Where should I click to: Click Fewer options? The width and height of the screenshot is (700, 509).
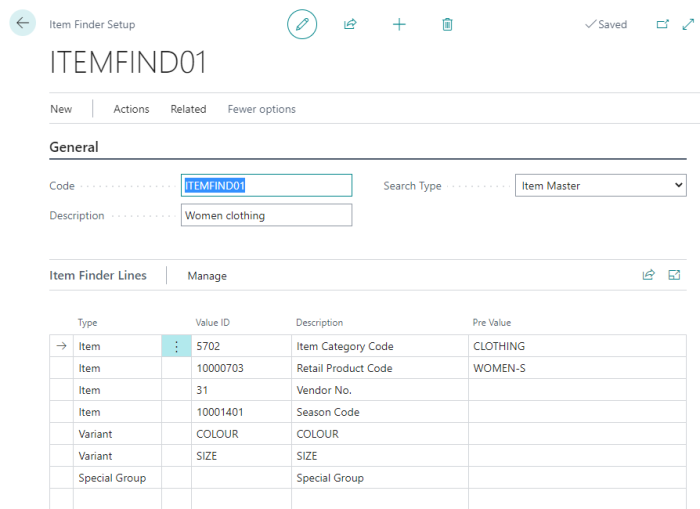click(261, 109)
